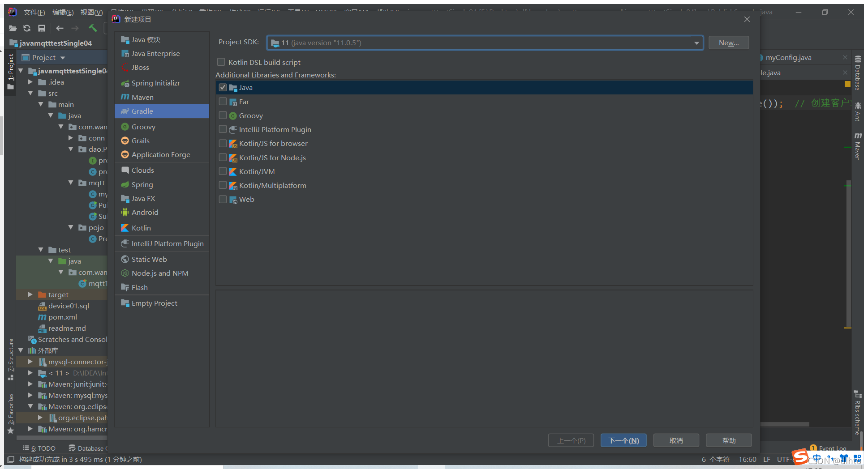Check Kotlin/JS for browser checkbox
The height and width of the screenshot is (469, 868).
(223, 143)
